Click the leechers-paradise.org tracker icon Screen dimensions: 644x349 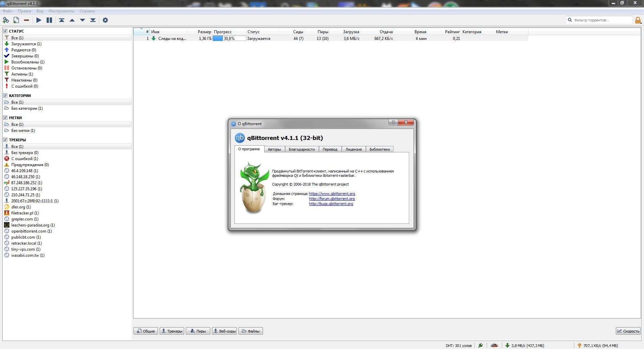point(6,225)
